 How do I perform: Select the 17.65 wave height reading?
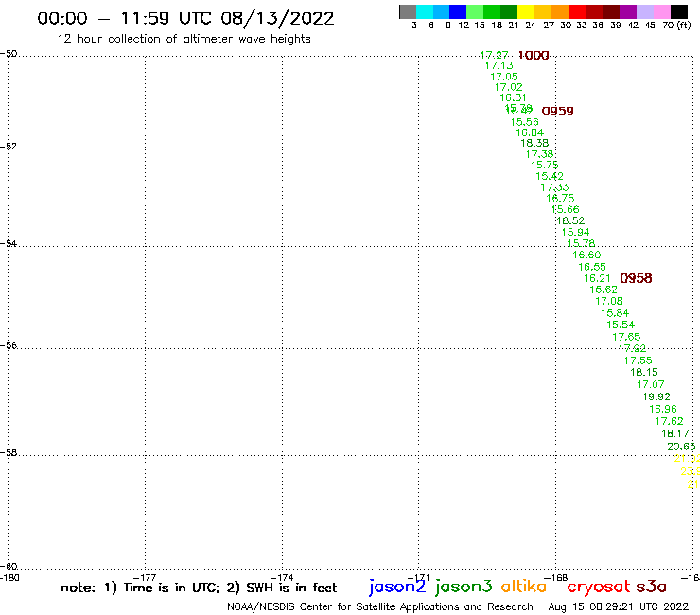pos(626,337)
